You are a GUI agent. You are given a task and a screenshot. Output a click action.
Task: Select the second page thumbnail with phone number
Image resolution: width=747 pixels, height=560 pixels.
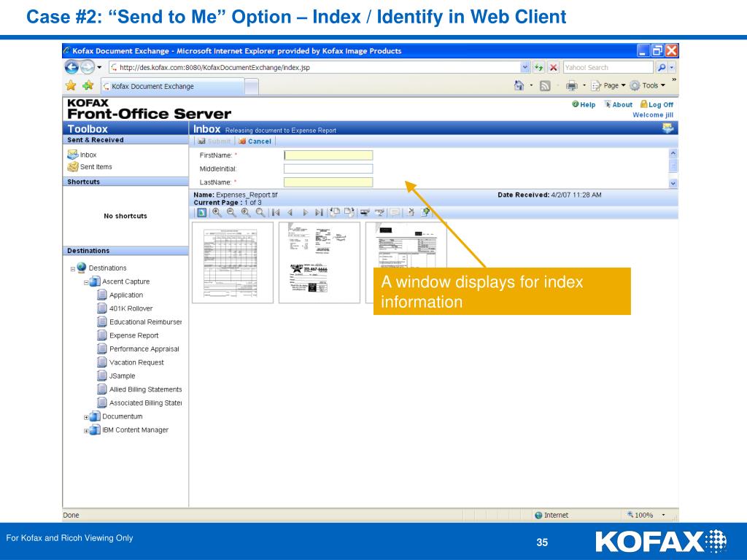(x=320, y=262)
